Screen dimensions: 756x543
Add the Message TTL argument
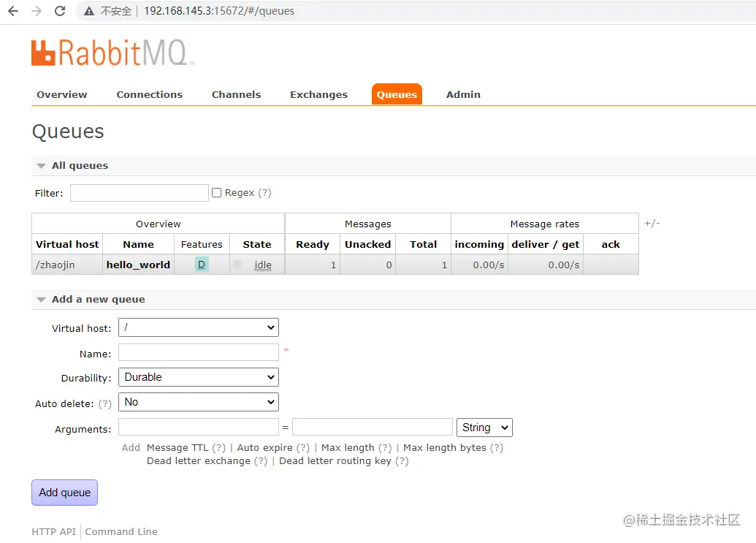click(x=177, y=447)
